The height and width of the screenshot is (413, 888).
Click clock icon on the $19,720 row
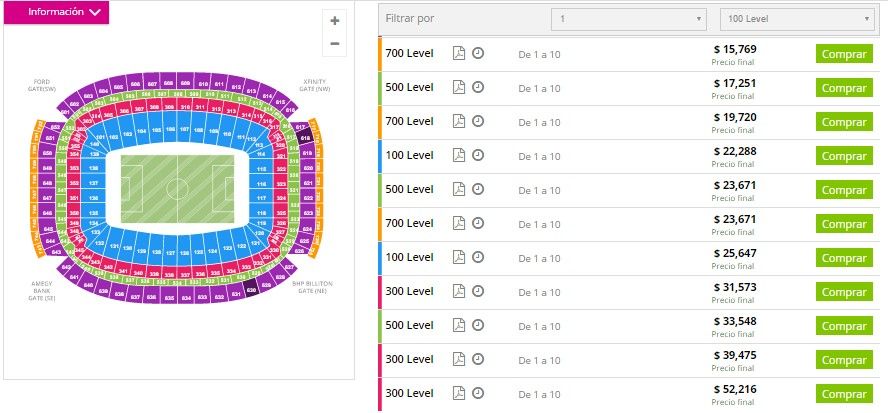click(478, 121)
